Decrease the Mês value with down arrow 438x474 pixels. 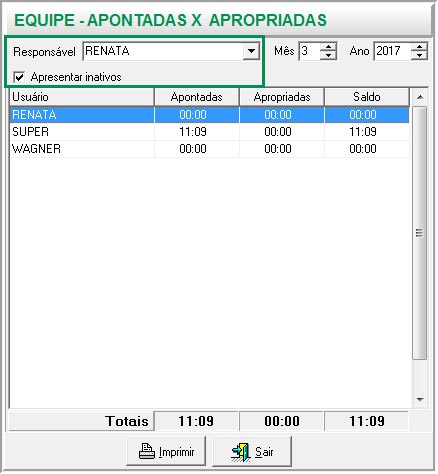coord(328,55)
